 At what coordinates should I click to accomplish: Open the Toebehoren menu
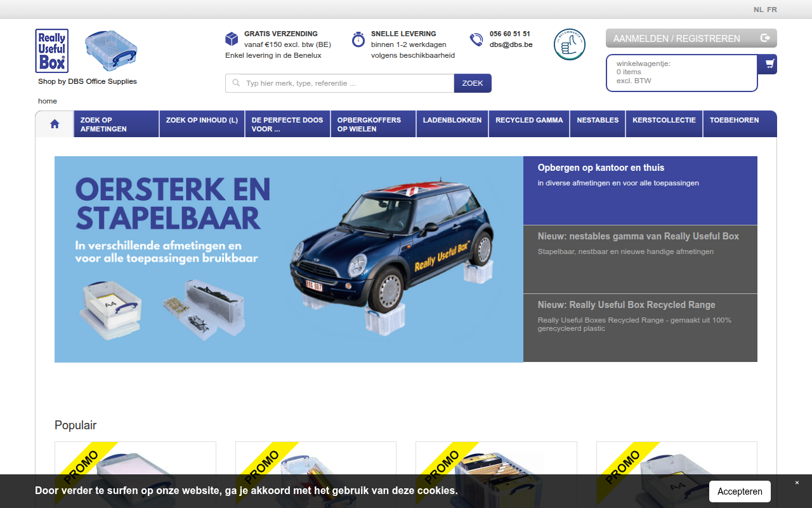pyautogui.click(x=740, y=124)
